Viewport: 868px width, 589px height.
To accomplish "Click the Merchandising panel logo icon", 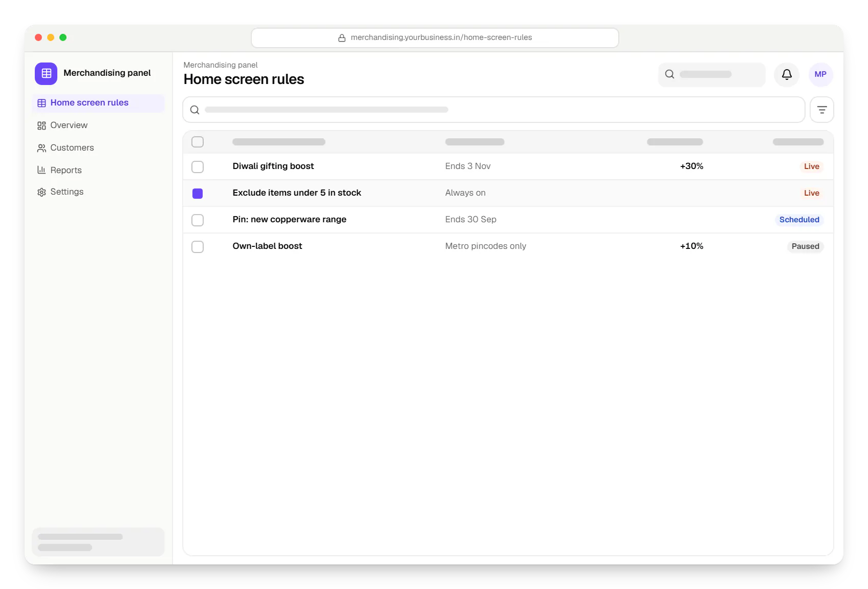I will pyautogui.click(x=46, y=73).
